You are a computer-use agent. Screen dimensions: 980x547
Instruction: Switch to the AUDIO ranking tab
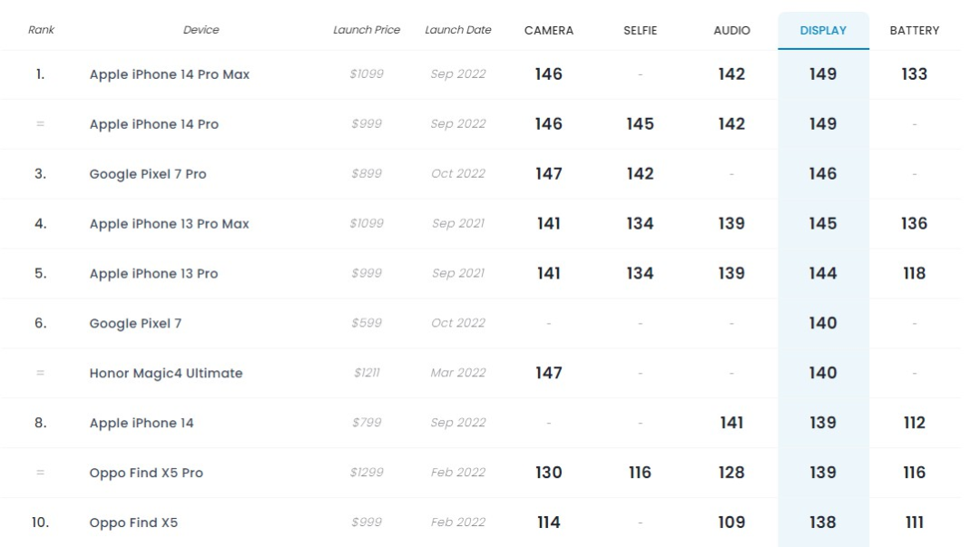click(731, 30)
